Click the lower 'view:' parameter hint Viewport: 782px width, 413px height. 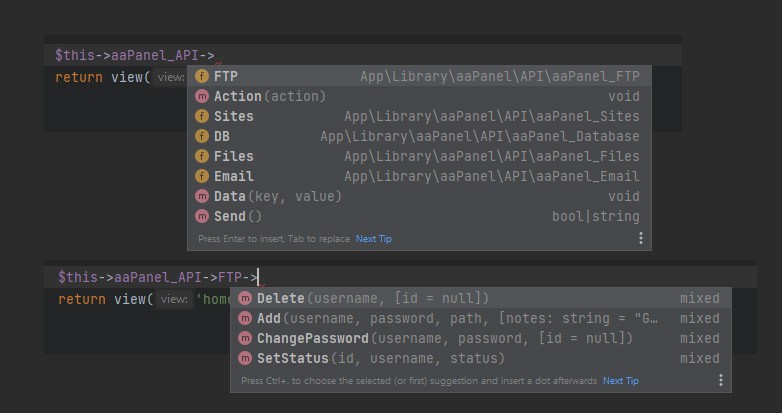coord(174,299)
